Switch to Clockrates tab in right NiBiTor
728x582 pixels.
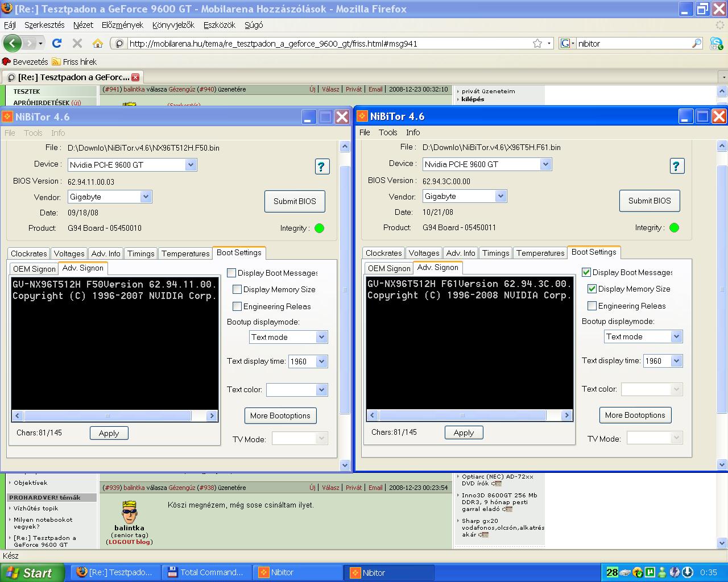tap(383, 253)
